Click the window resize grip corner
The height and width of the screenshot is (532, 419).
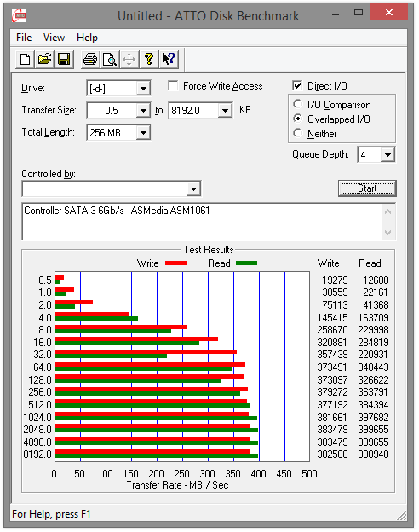pos(402,516)
